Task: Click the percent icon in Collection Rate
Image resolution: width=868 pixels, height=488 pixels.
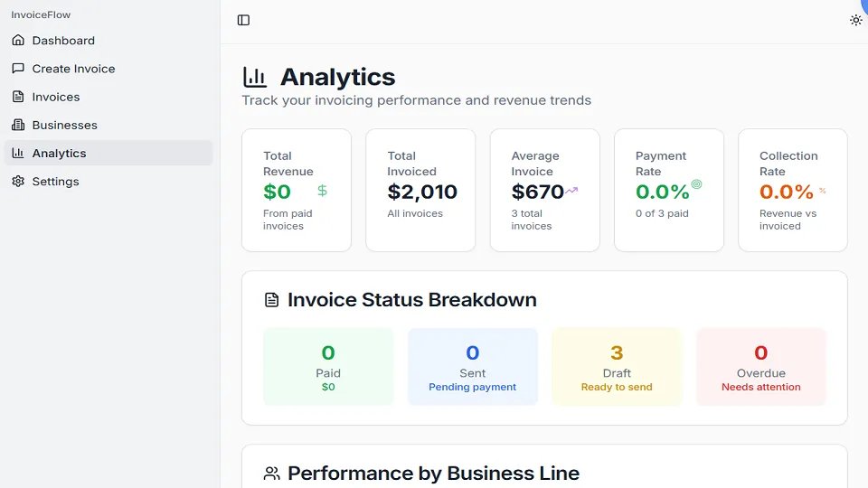Action: click(823, 191)
